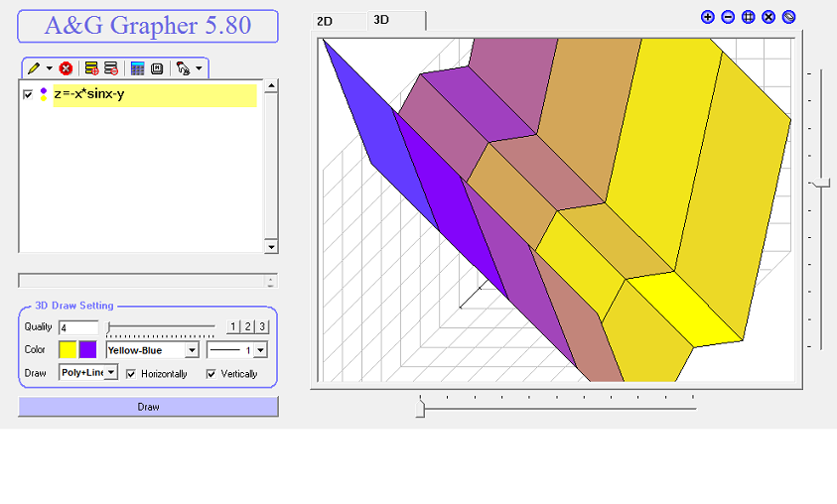The width and height of the screenshot is (837, 504).
Task: Switch to the 2D tab
Action: 325,21
